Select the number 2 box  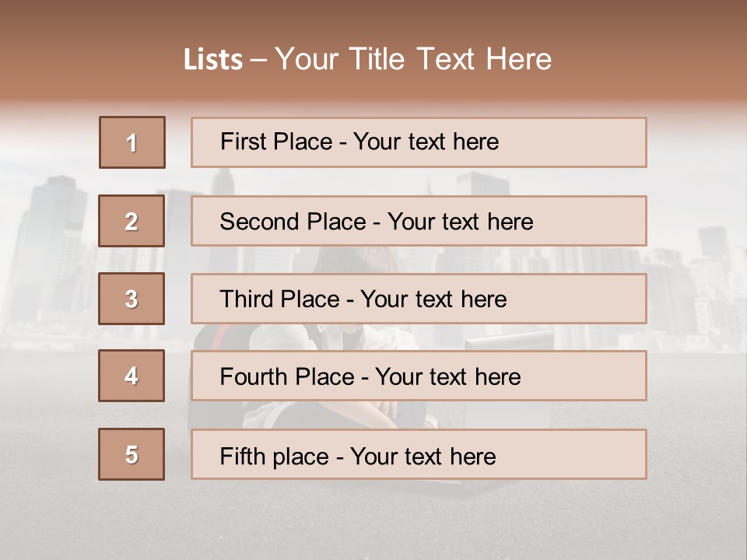coord(132,221)
